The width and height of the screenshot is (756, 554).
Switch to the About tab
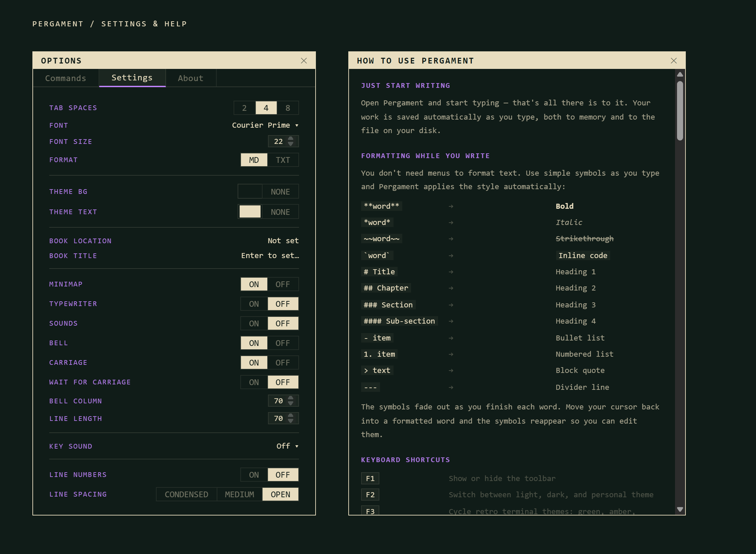[191, 78]
